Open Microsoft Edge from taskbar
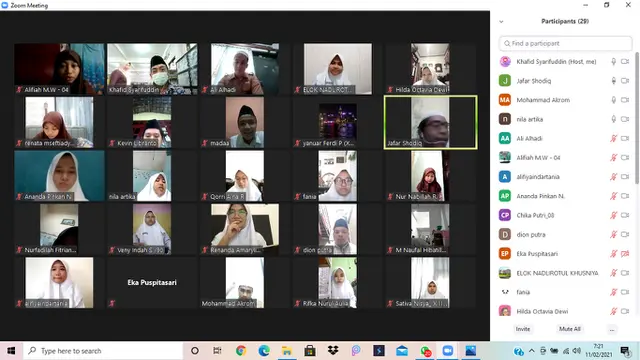 pyautogui.click(x=264, y=351)
